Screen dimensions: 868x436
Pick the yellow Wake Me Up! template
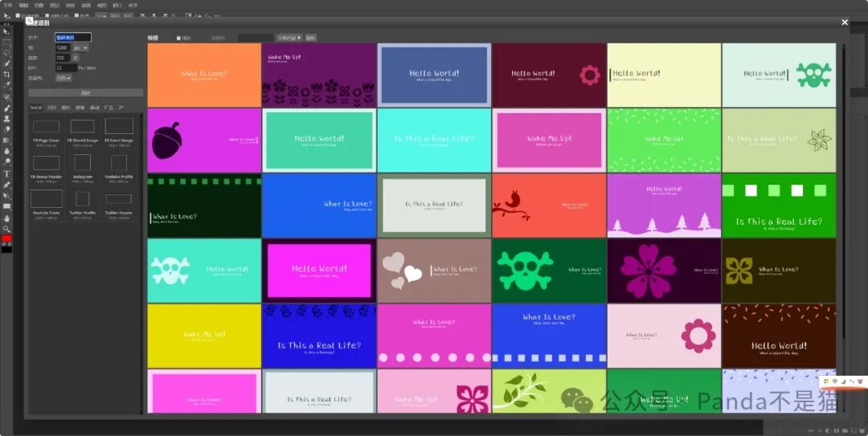click(x=204, y=336)
